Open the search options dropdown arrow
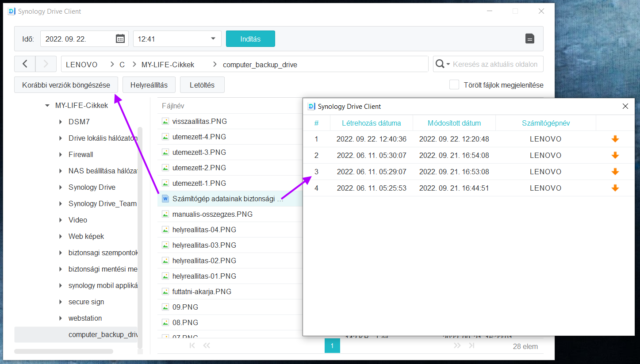Viewport: 640px width, 364px height. click(x=448, y=64)
